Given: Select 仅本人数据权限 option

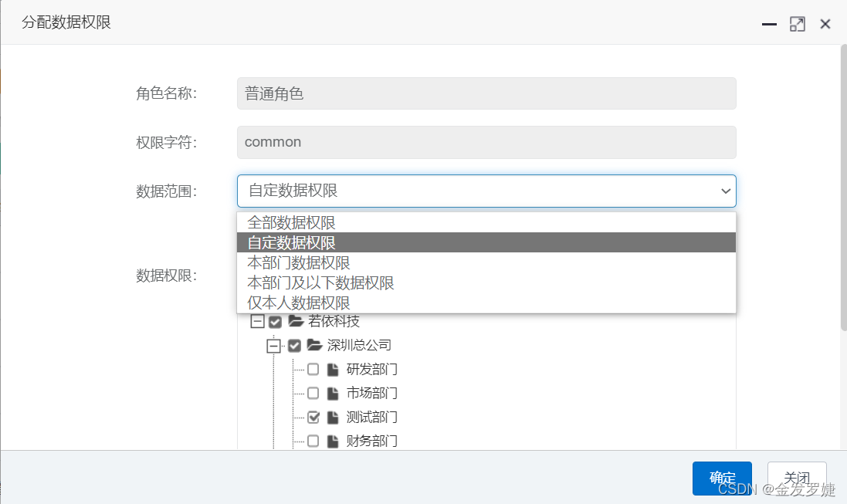Looking at the screenshot, I should point(486,303).
